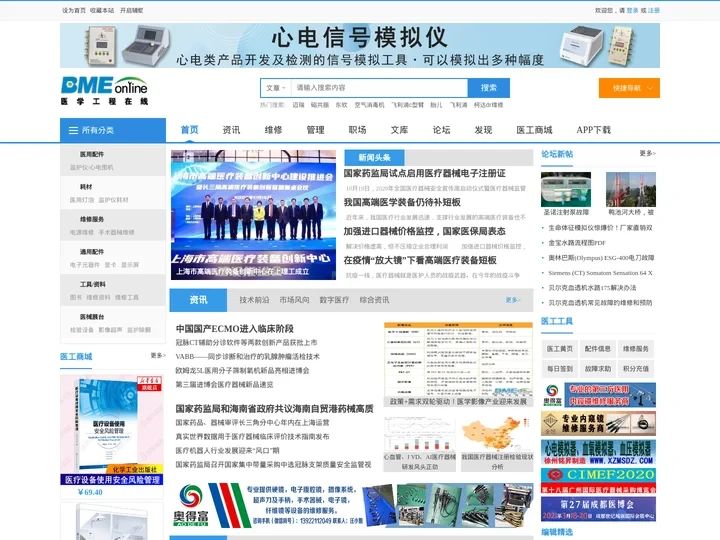
Task: Switch to the 数字医疗 tab
Action: click(334, 300)
